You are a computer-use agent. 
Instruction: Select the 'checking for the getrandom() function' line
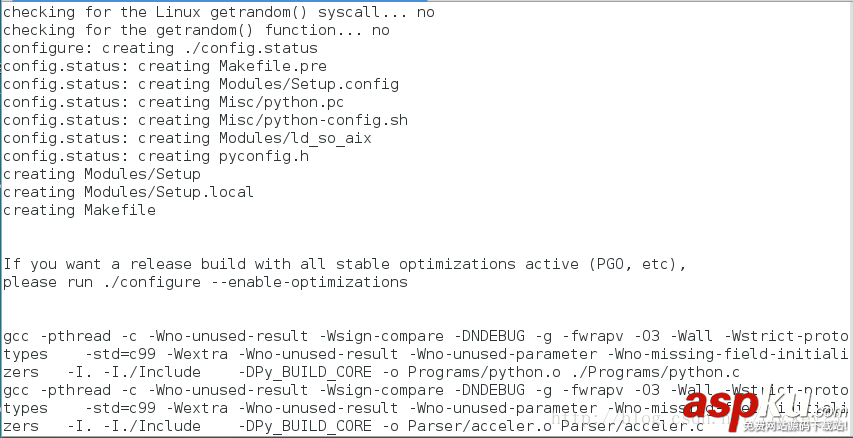[x=196, y=30]
